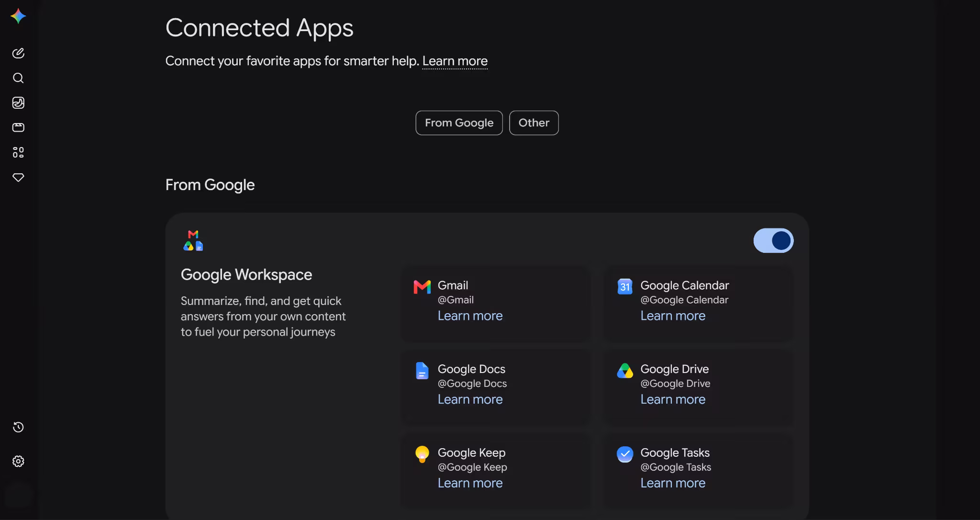Click the @Gmail handle text
Viewport: 980px width, 520px height.
click(456, 300)
